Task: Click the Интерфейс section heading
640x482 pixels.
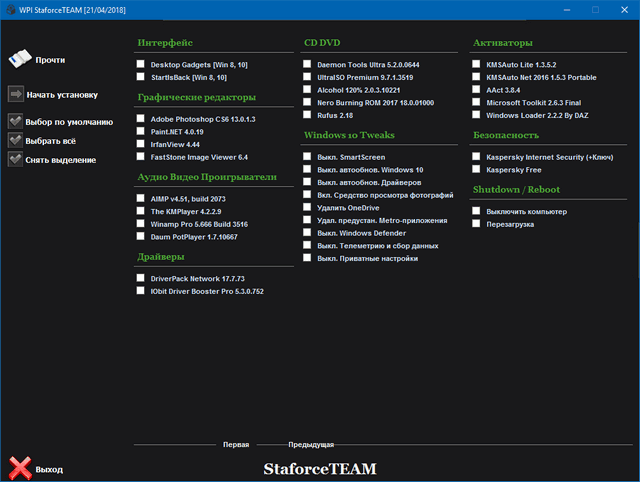Action: (x=165, y=43)
